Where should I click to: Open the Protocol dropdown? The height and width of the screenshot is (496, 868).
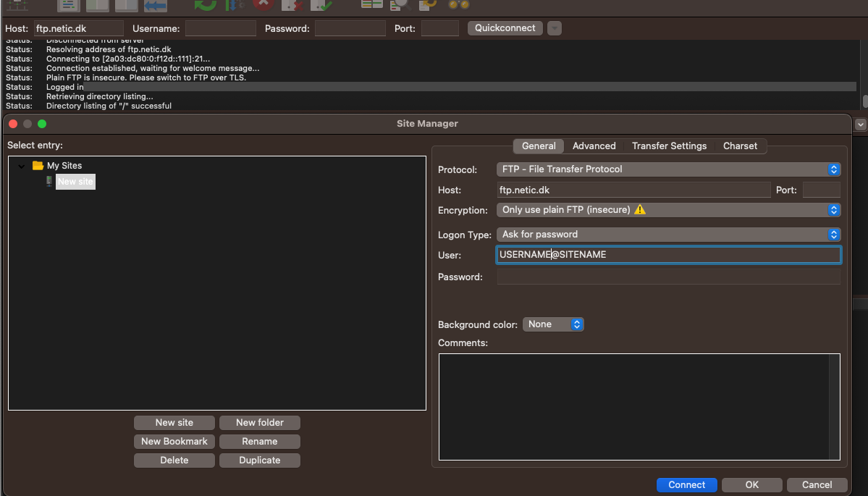[669, 169]
